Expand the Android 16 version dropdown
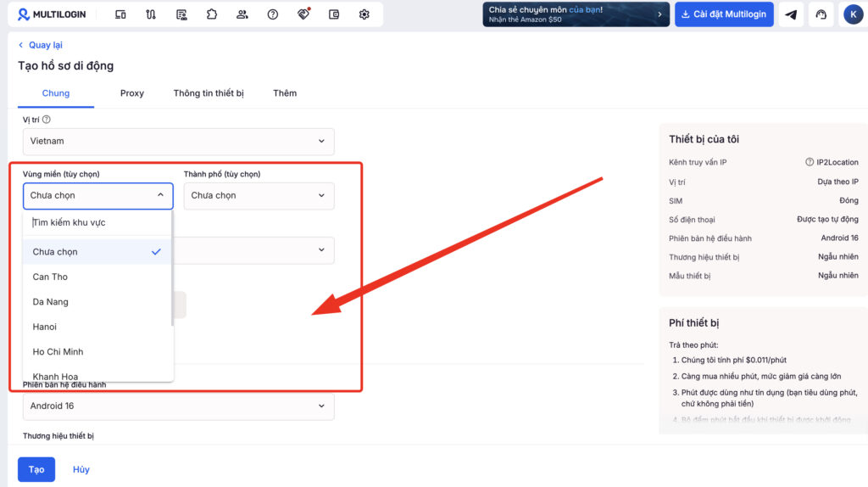Screen dimensions: 868x487 178,406
